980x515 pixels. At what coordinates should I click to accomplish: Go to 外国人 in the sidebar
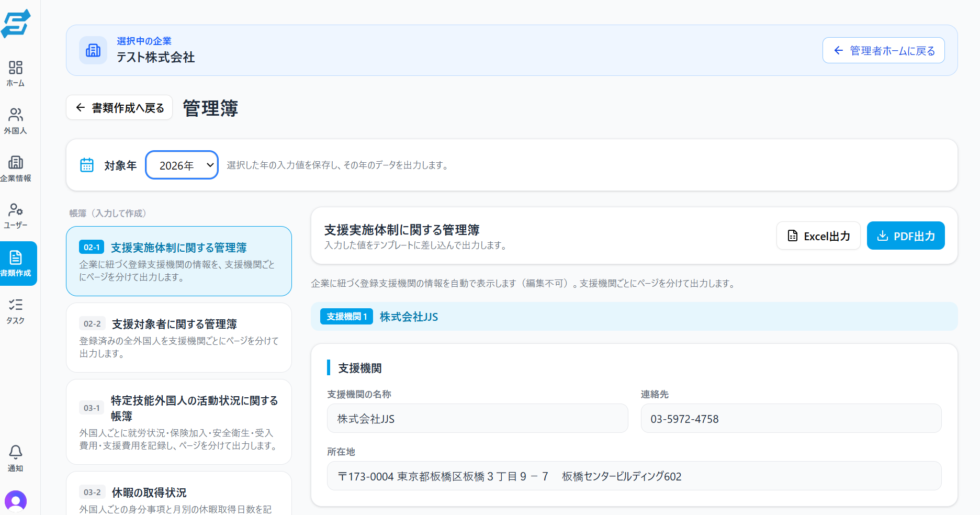[16, 121]
